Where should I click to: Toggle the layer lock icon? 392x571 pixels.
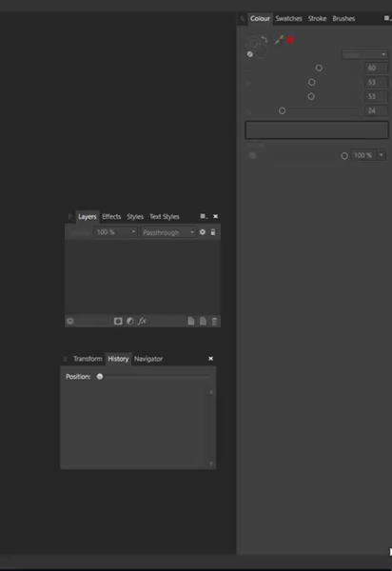click(x=213, y=232)
